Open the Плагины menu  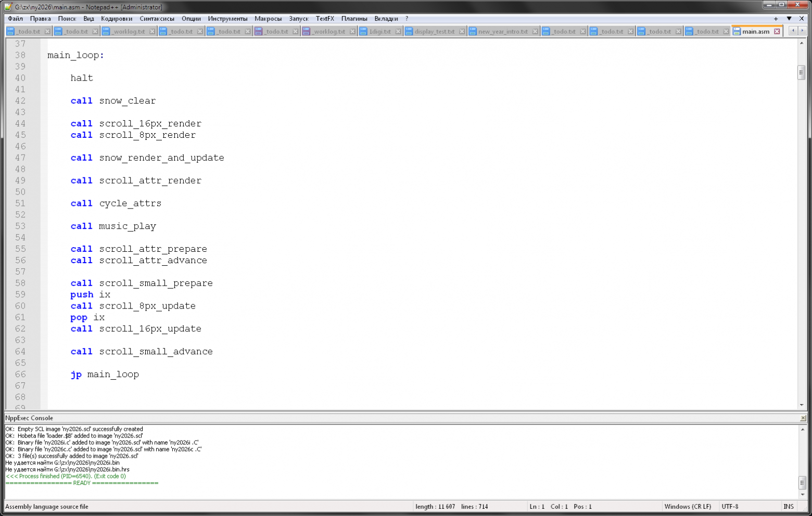(354, 18)
